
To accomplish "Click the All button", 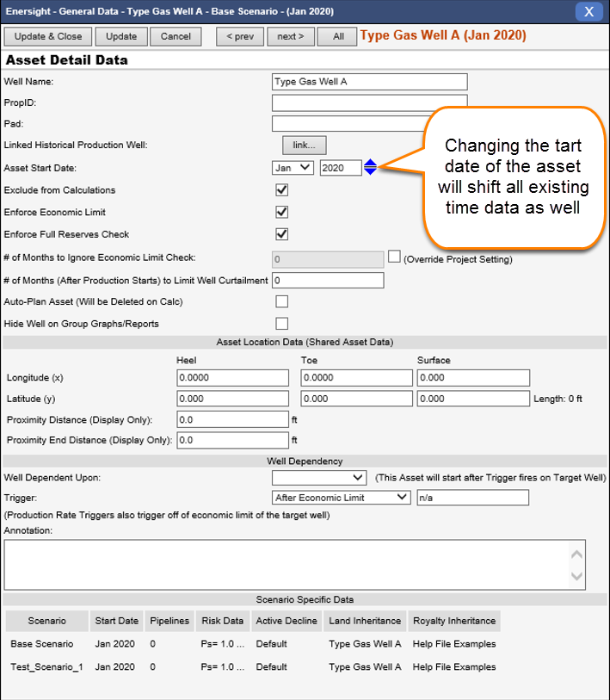I will [337, 37].
